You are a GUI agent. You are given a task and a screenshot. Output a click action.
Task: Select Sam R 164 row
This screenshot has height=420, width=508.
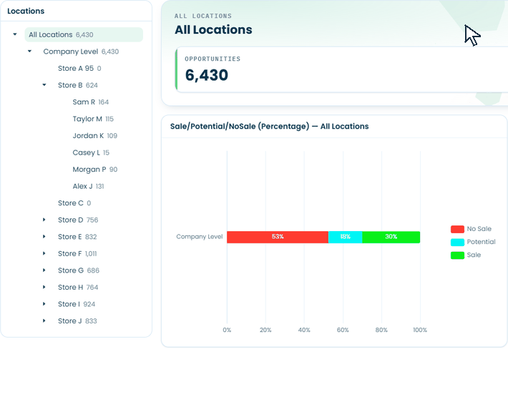91,102
